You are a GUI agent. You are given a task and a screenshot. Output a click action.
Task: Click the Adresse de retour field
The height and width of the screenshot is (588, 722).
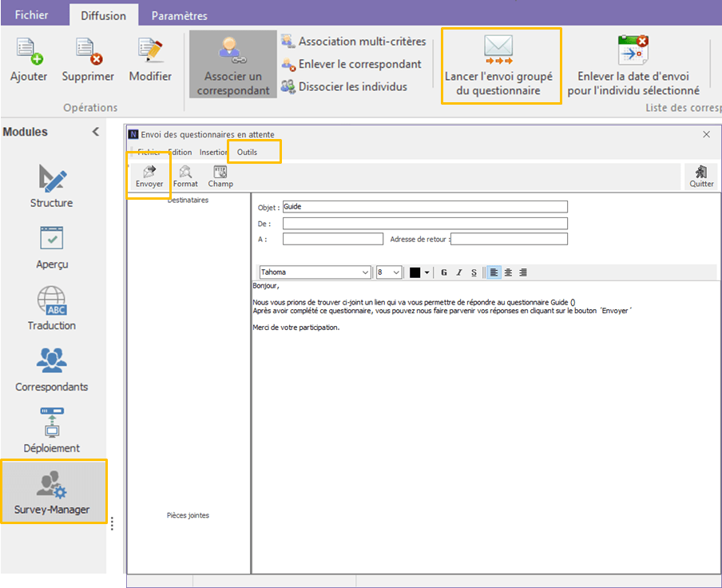coord(510,239)
